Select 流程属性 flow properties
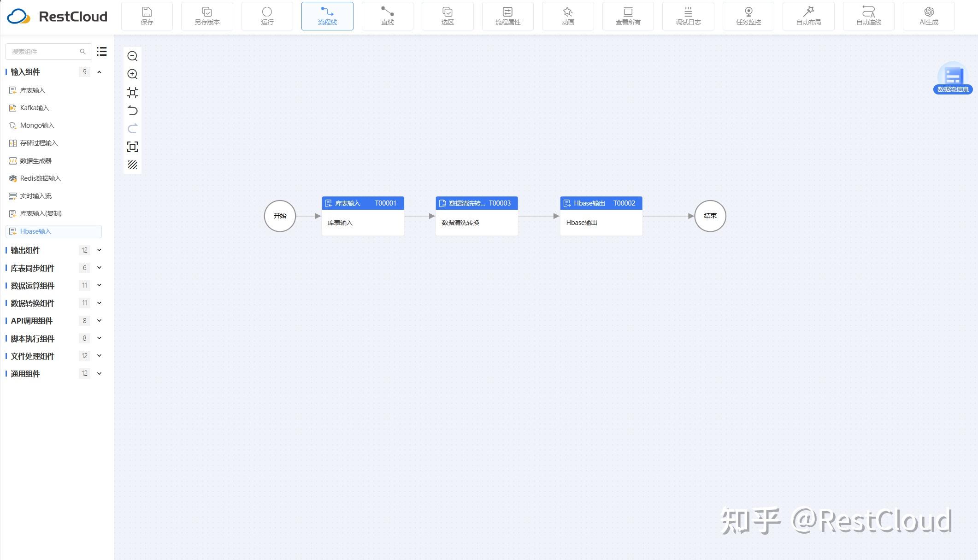978x560 pixels. tap(507, 16)
